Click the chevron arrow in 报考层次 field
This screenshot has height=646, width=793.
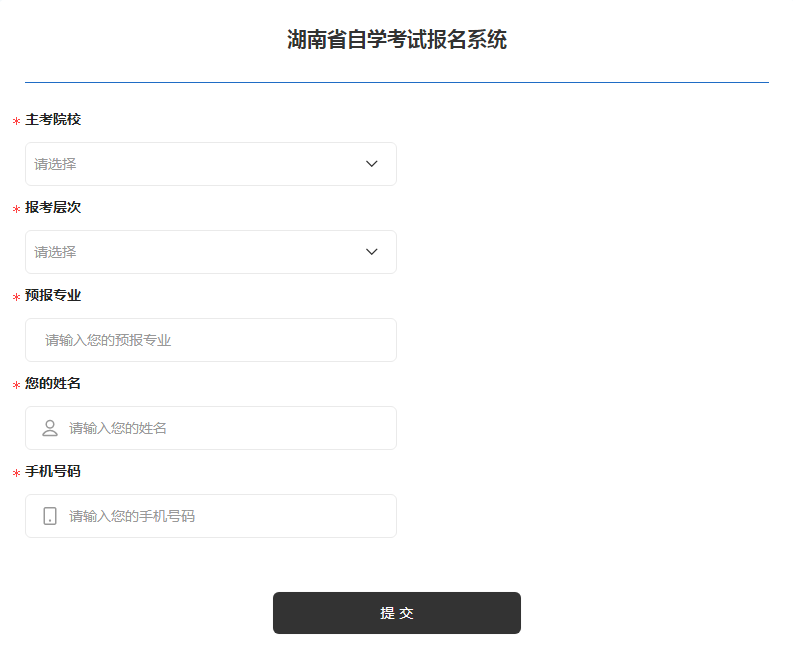click(x=372, y=252)
